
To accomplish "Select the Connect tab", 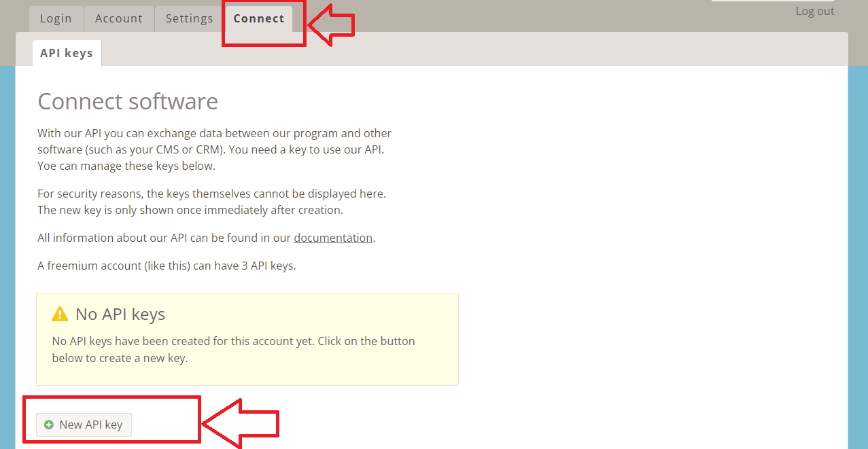I will pyautogui.click(x=259, y=19).
